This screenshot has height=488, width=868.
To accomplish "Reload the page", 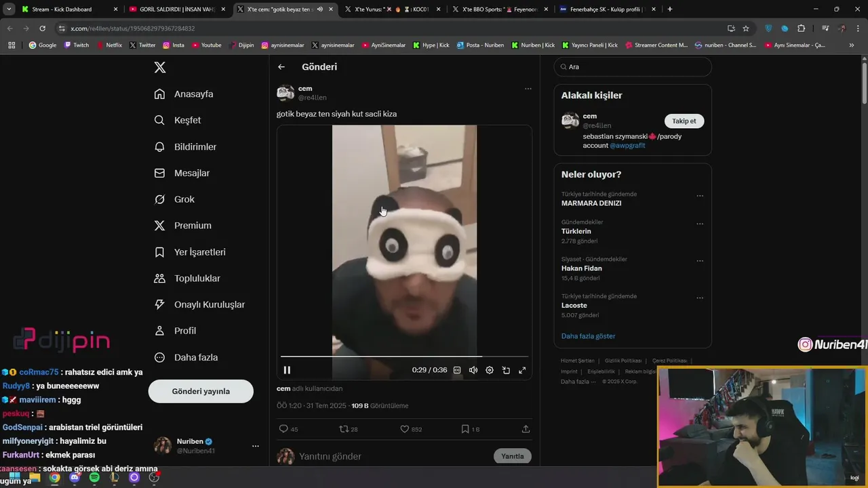I will 42,28.
